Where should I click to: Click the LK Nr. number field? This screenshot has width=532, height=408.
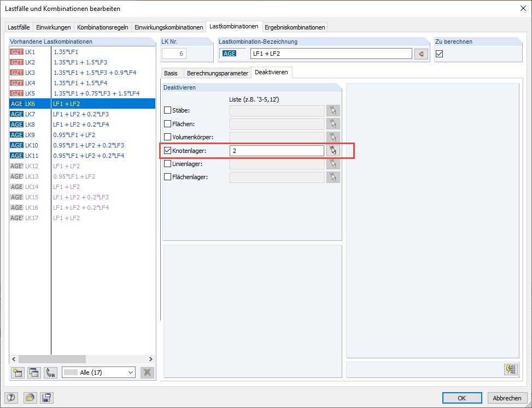174,54
